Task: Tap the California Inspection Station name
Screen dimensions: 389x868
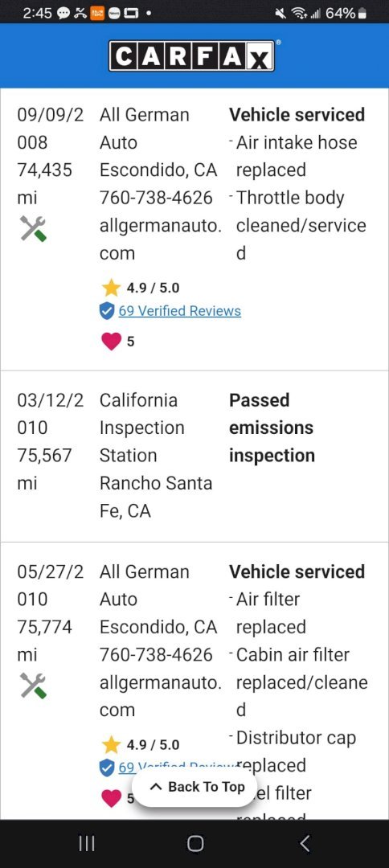Action: click(142, 428)
